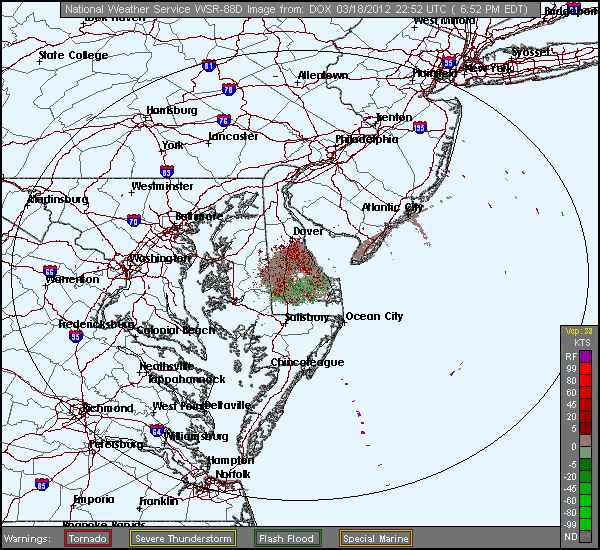This screenshot has height=550, width=600.
Task: Click the Vcp: 32 label
Action: pos(579,331)
